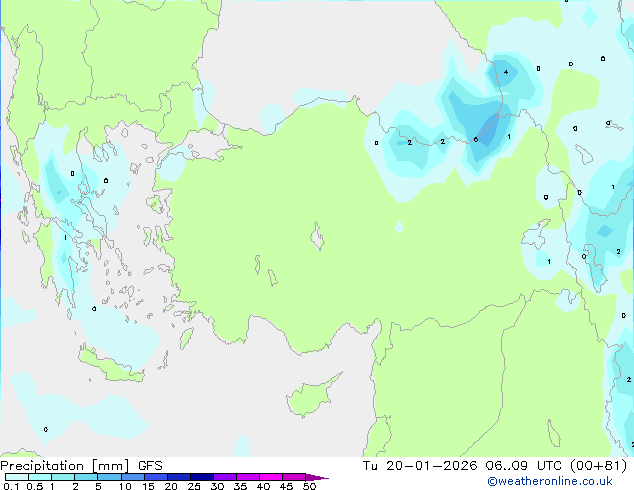Select the 2–5 mm legend swatch
634x490 pixels.
pyautogui.click(x=86, y=477)
